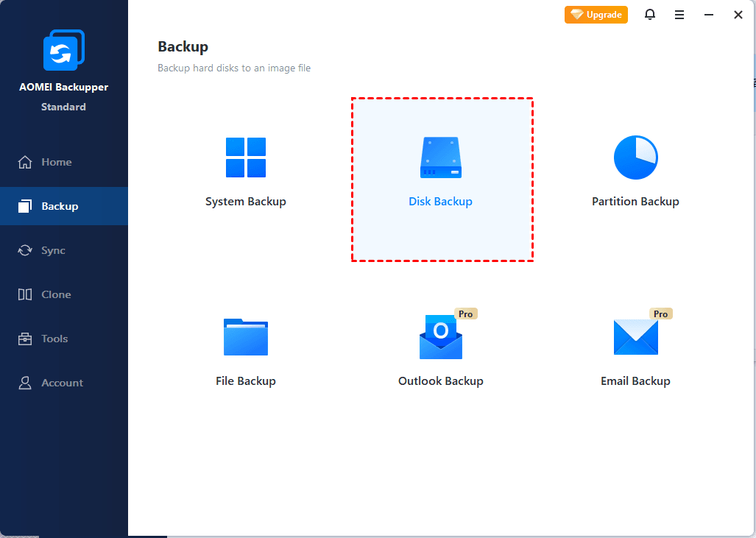The height and width of the screenshot is (538, 756).
Task: Switch to Sync section
Action: 53,251
